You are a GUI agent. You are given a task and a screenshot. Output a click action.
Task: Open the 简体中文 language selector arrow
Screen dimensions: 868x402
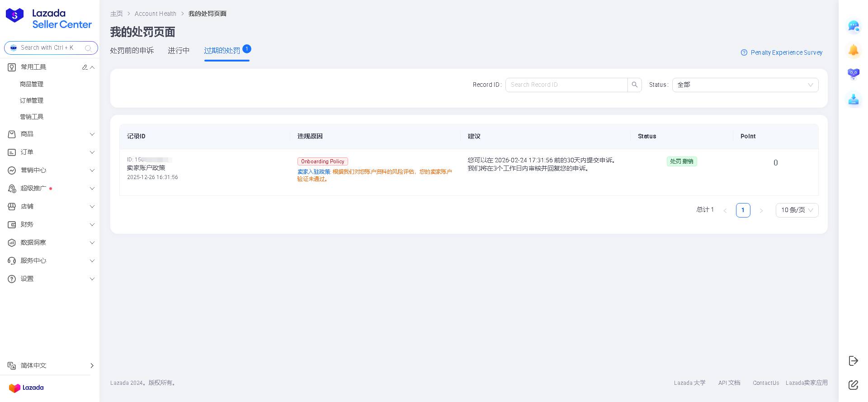(x=92, y=365)
